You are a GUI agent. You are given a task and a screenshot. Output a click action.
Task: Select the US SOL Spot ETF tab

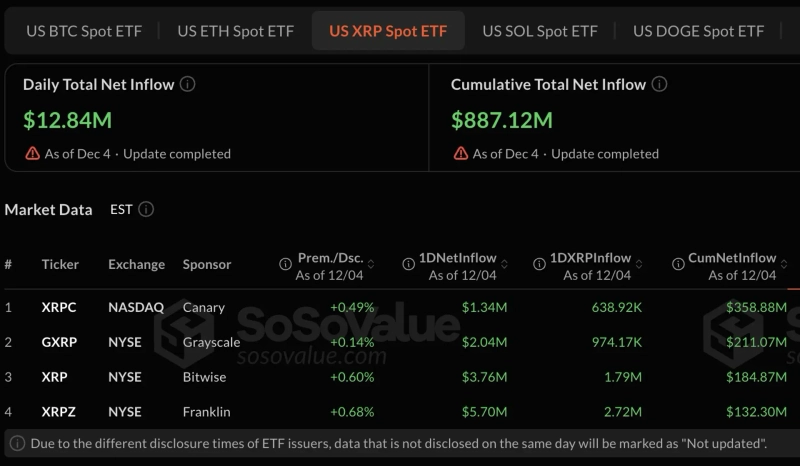click(x=540, y=31)
